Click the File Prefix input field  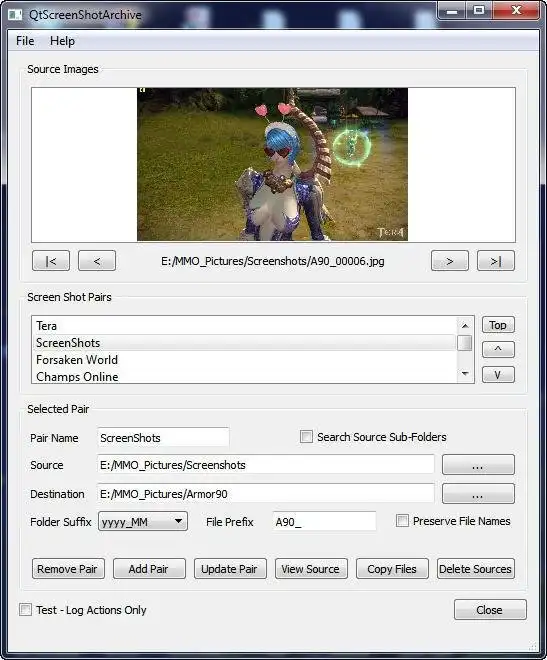(x=324, y=522)
